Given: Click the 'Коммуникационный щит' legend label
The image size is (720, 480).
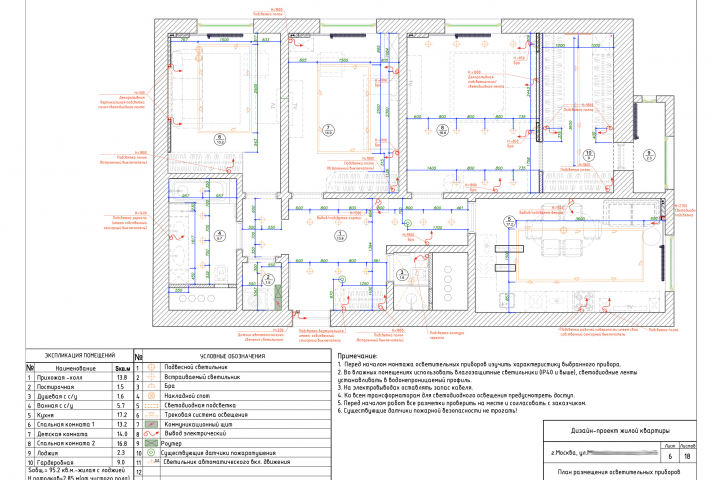Looking at the screenshot, I should click(198, 424).
